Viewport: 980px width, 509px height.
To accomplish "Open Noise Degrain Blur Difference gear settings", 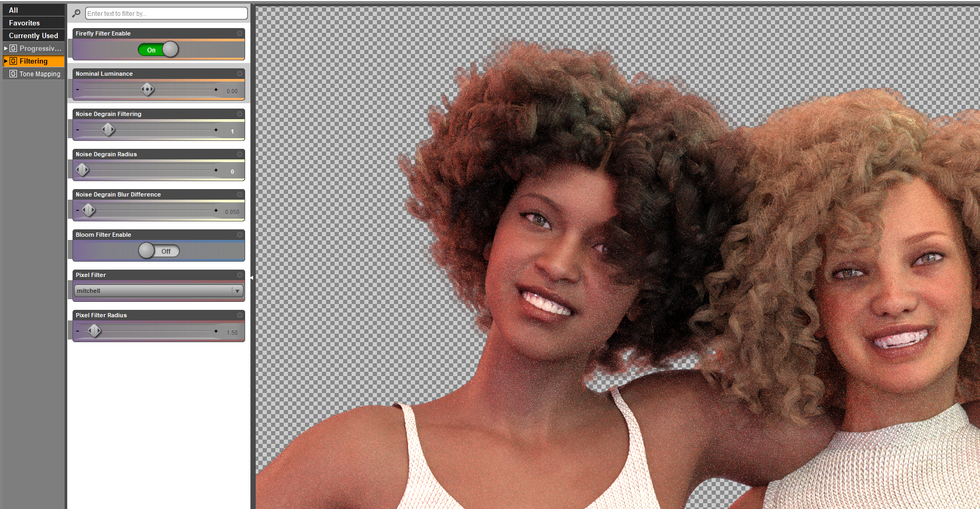I will [x=240, y=194].
